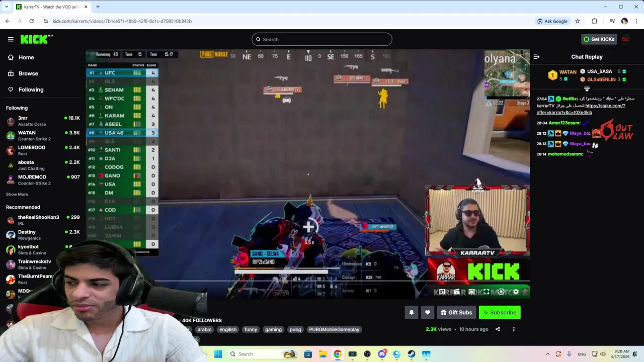Open the hamburger sidebar menu
Viewport: 644px width, 362px height.
point(11,39)
